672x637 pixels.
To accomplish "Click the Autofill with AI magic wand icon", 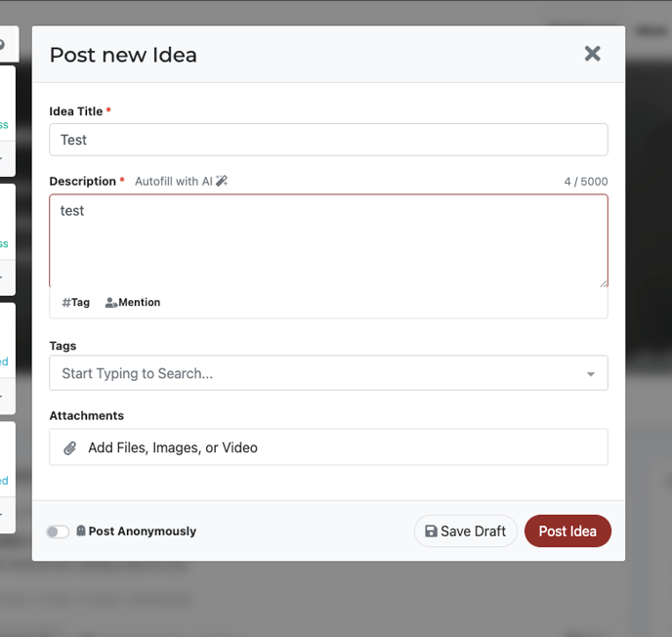I will pos(222,181).
